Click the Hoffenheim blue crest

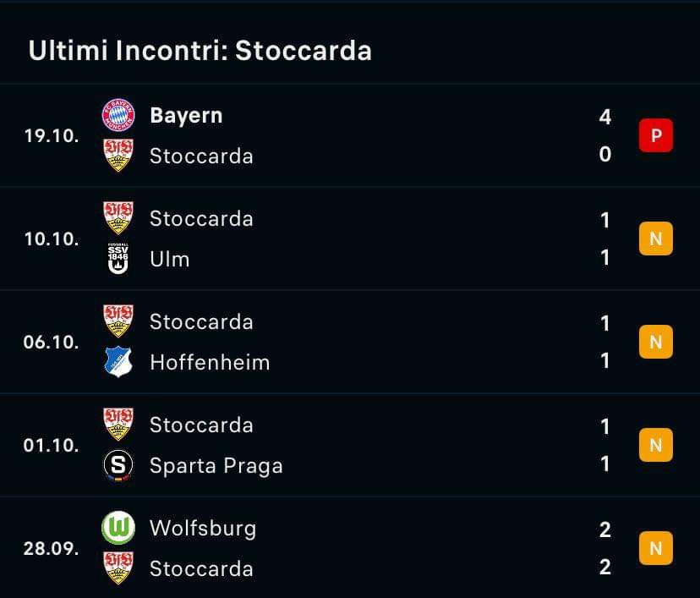118,362
